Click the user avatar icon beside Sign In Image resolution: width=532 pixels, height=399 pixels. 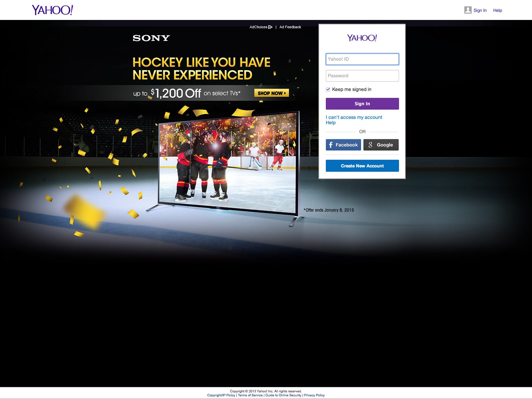pos(468,10)
